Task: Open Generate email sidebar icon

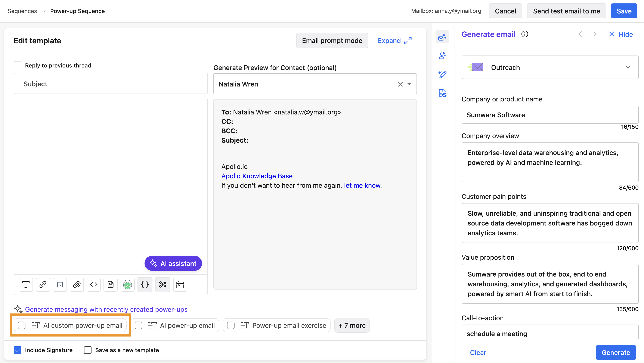Action: tap(442, 37)
